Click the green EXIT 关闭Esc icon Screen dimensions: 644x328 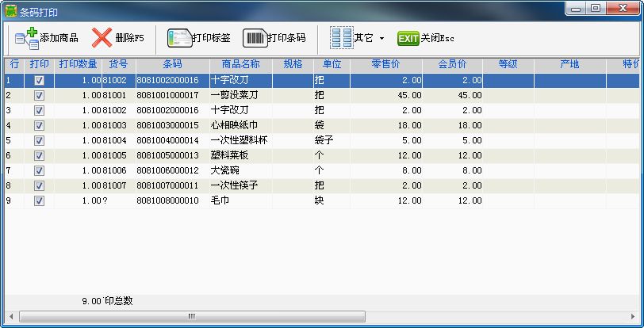(408, 38)
